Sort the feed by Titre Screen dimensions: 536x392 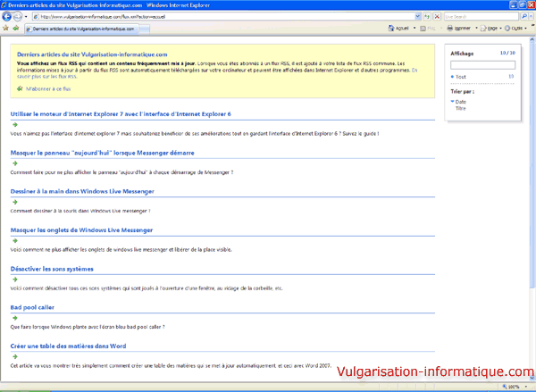point(460,108)
